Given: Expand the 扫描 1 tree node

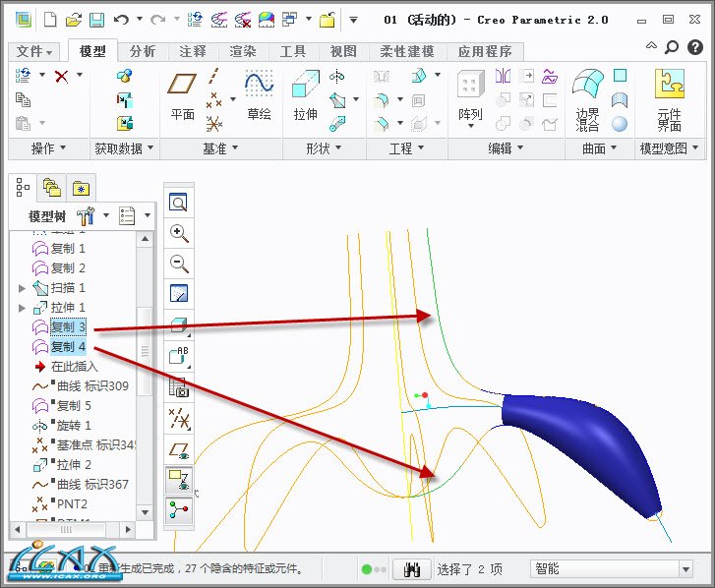Looking at the screenshot, I should [22, 288].
